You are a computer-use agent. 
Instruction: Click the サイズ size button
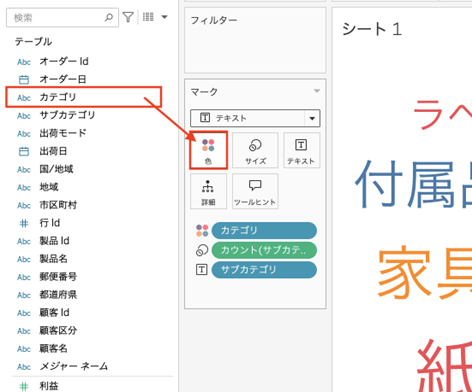pyautogui.click(x=255, y=150)
